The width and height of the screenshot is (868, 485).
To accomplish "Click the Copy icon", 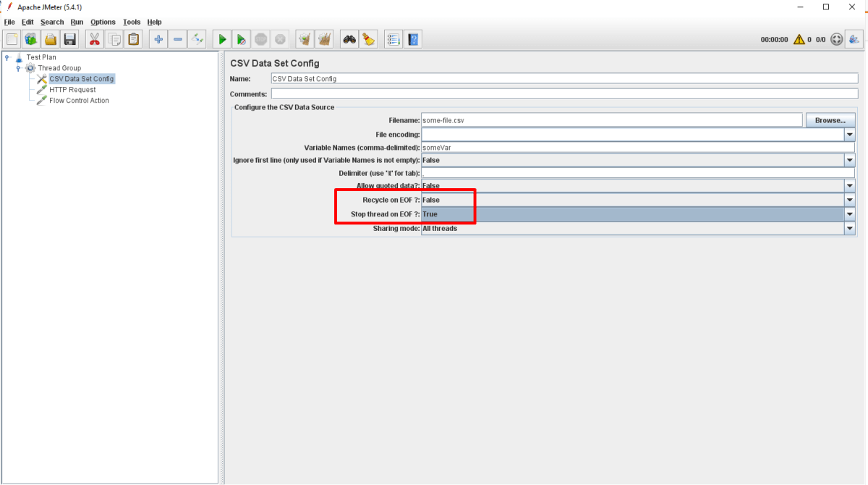I will point(114,39).
